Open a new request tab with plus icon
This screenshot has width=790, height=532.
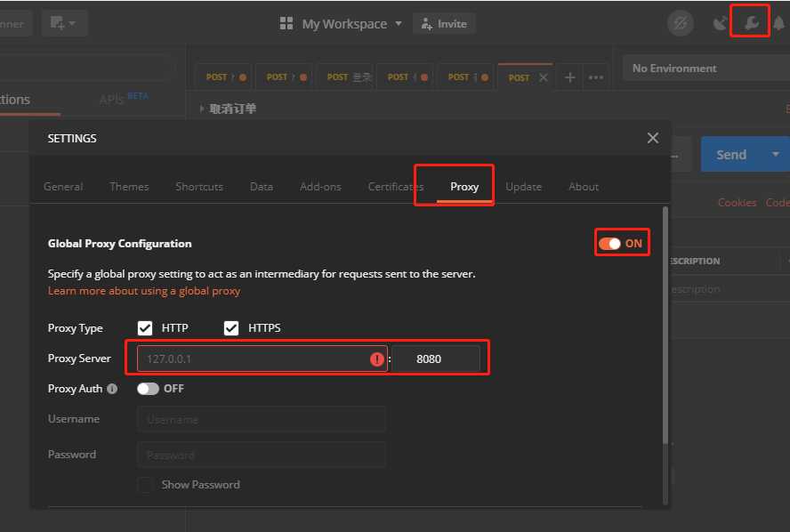click(570, 77)
